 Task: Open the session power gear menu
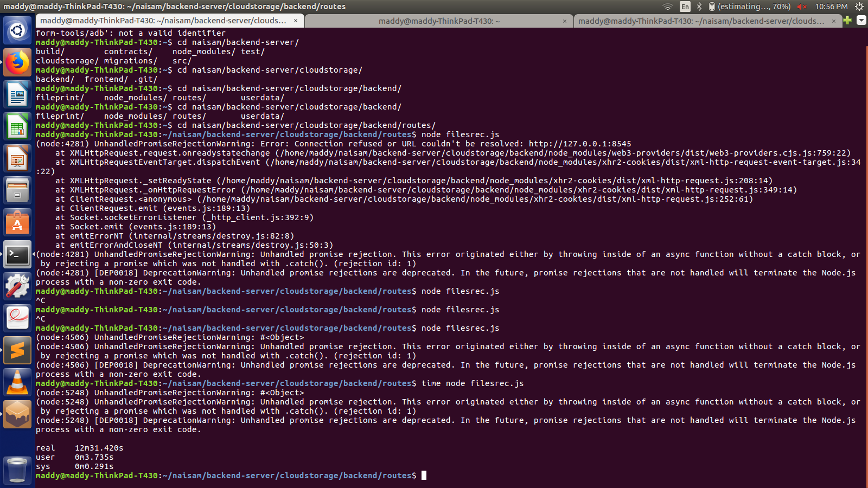[859, 7]
